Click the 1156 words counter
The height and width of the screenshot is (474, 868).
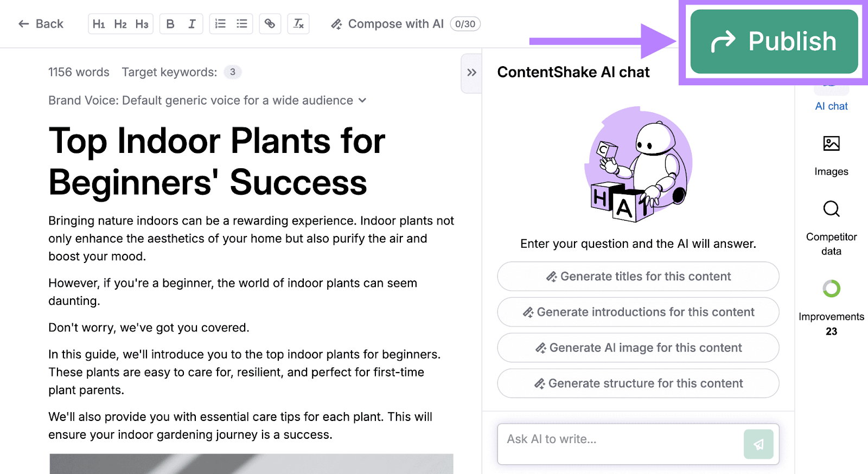(x=79, y=72)
